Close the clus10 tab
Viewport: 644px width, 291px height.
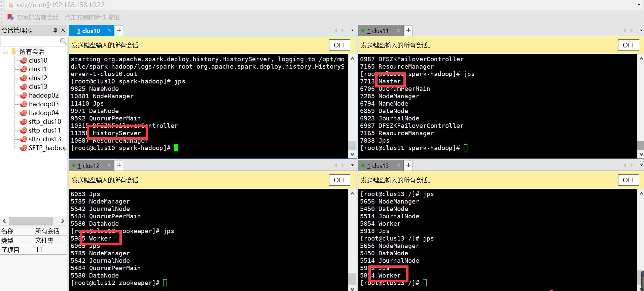(x=109, y=30)
